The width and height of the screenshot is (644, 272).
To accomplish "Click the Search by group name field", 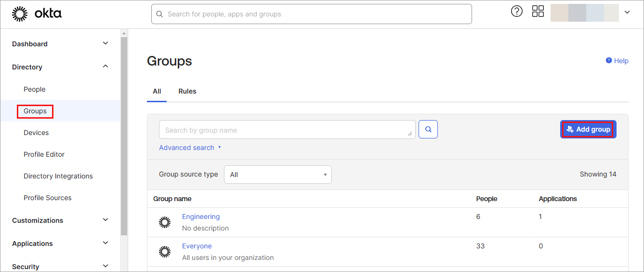I will coord(287,130).
